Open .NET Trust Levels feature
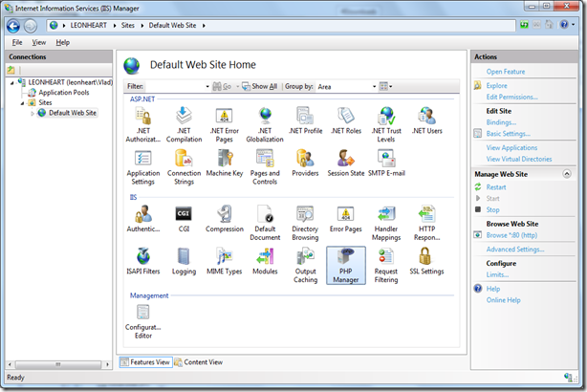Screen dimensions: 587x392 386,124
